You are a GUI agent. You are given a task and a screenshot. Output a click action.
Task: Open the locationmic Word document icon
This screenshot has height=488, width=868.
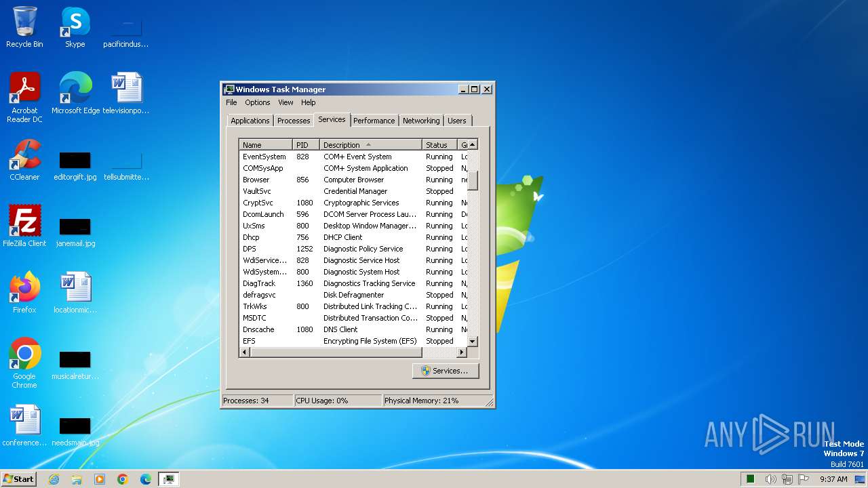pos(75,293)
